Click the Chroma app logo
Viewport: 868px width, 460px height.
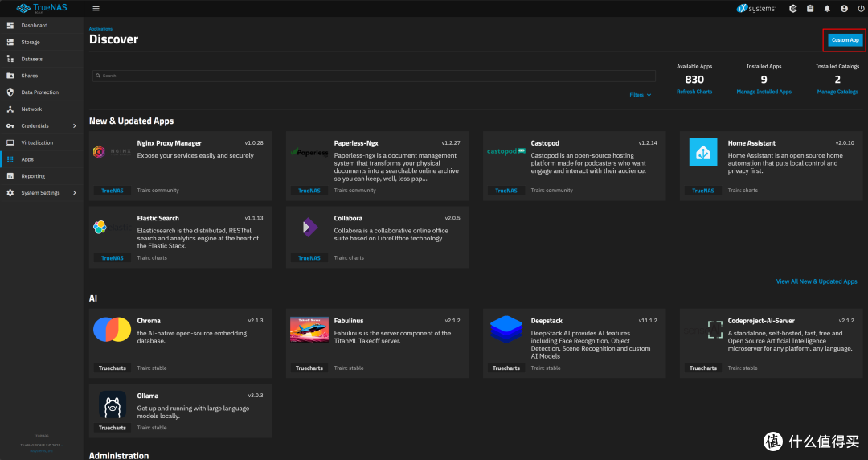pyautogui.click(x=113, y=330)
